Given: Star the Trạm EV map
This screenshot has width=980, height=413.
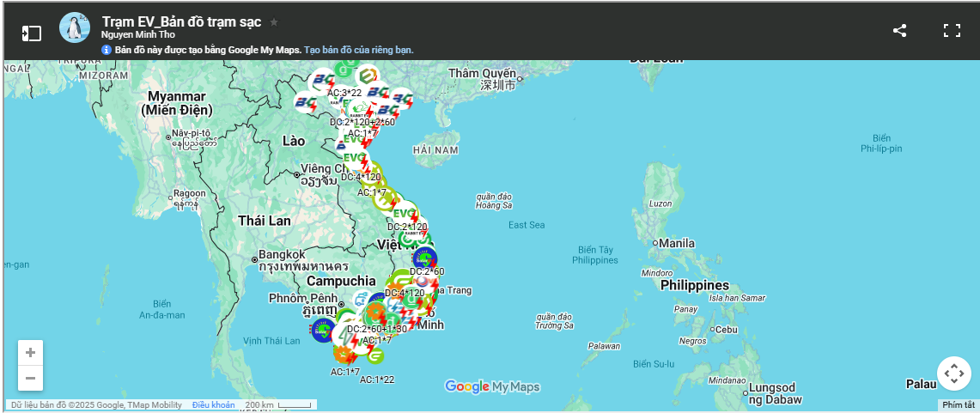Looking at the screenshot, I should click(x=274, y=21).
